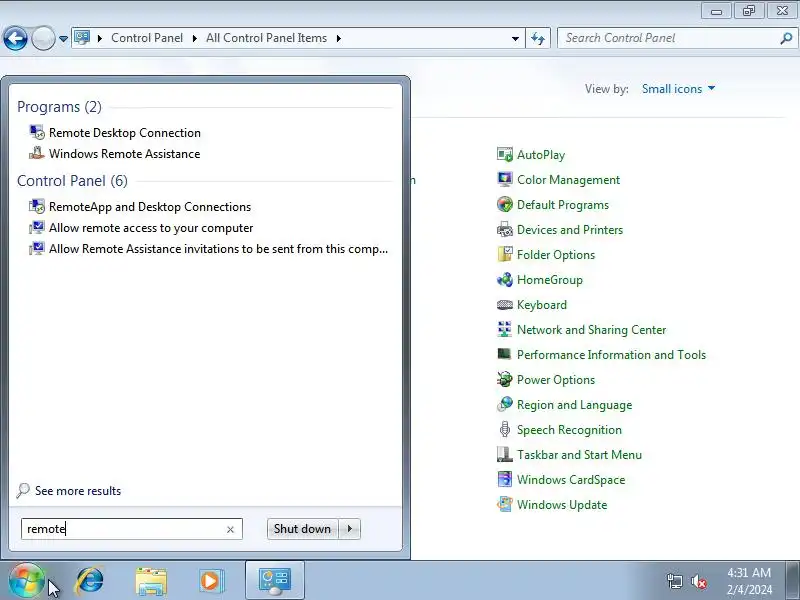Click the Control Panel breadcrumb
The width and height of the screenshot is (800, 600).
tap(147, 38)
